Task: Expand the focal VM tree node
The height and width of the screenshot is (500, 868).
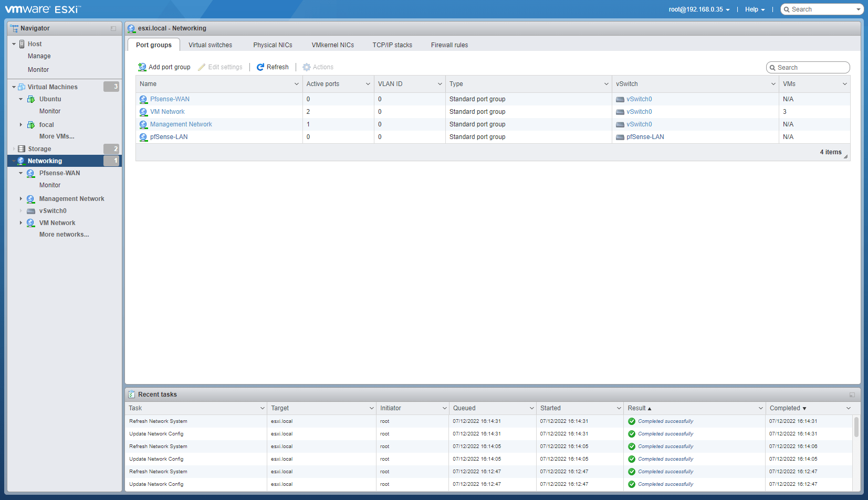Action: coord(21,125)
